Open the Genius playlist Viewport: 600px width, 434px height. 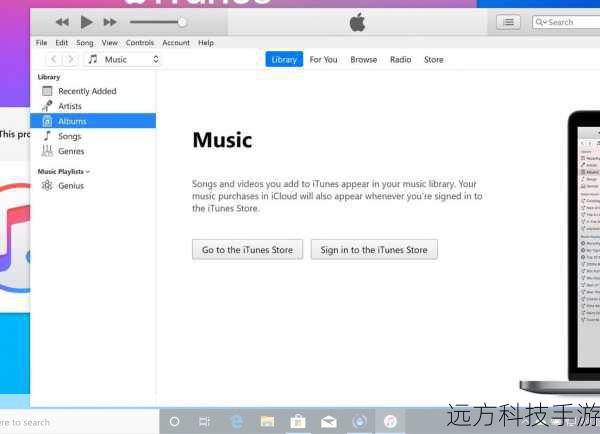tap(93, 186)
